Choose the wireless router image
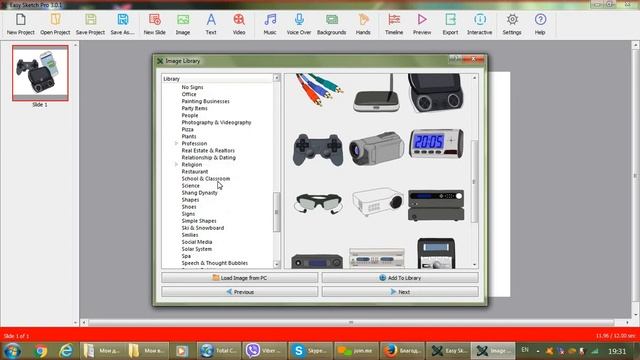 376,94
